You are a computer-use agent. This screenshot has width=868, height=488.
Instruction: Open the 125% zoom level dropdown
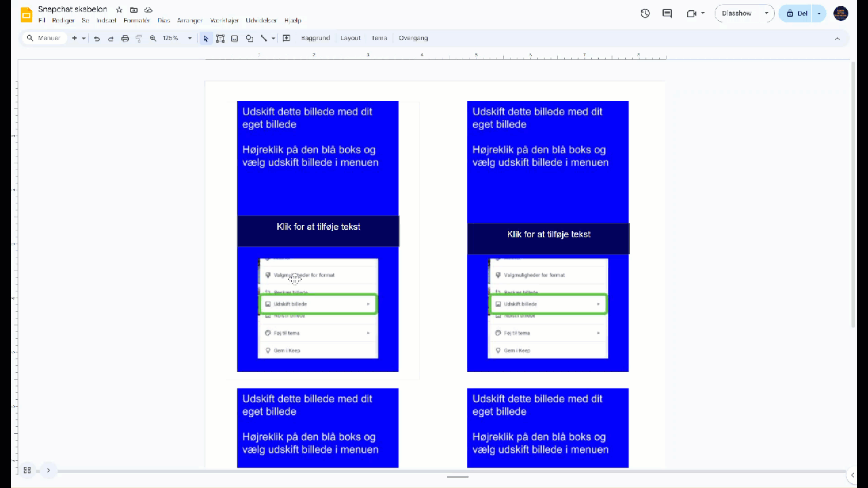click(177, 39)
